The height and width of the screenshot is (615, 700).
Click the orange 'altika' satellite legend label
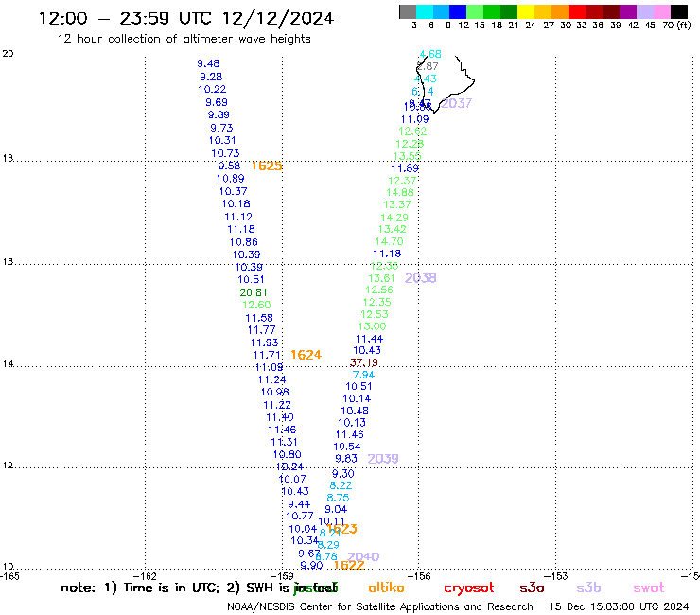click(x=386, y=588)
